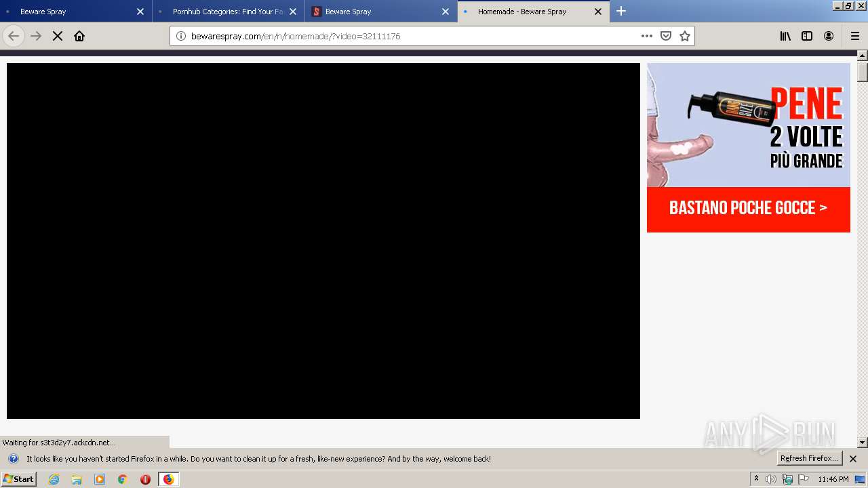Click the BASTANO POCHE GOCCE ad button
This screenshot has width=868, height=488.
749,209
